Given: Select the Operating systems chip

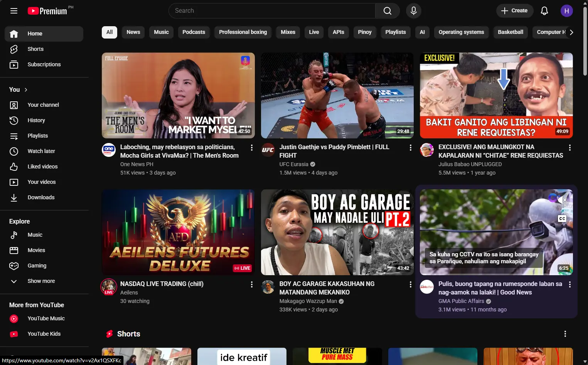Looking at the screenshot, I should [461, 32].
